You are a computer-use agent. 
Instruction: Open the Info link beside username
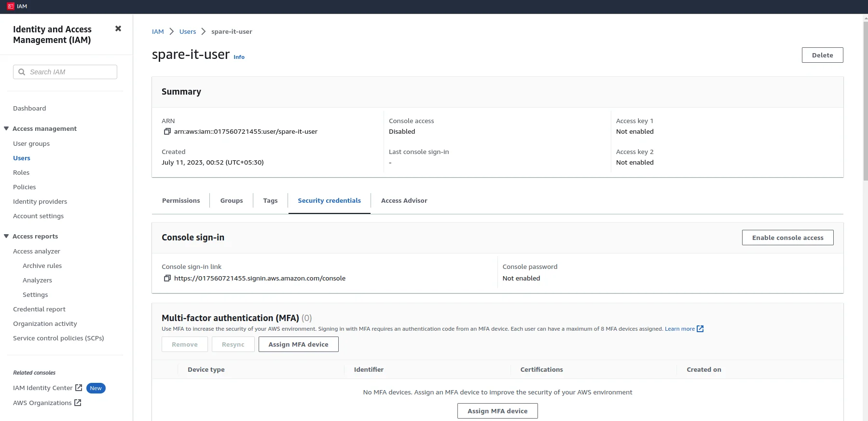[239, 57]
